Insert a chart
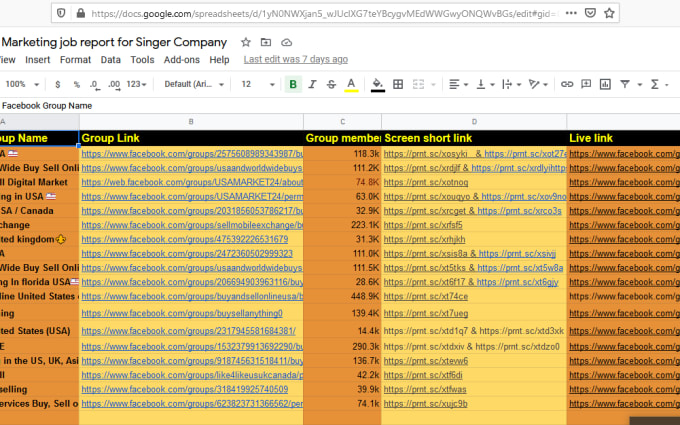 (605, 84)
